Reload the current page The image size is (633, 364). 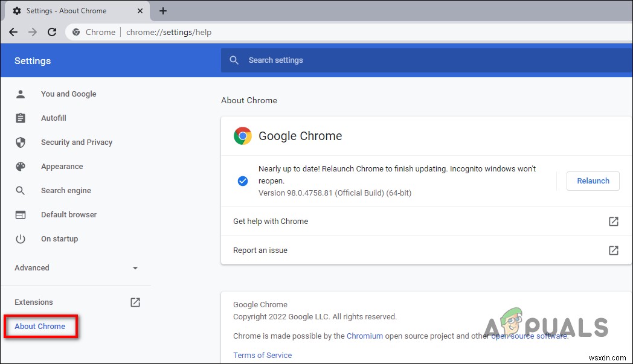tap(52, 32)
